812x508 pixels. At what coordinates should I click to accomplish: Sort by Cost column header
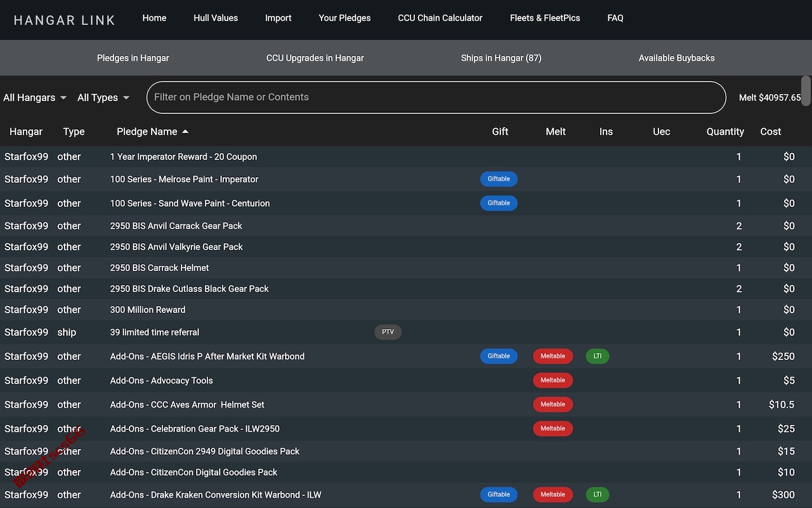(771, 131)
